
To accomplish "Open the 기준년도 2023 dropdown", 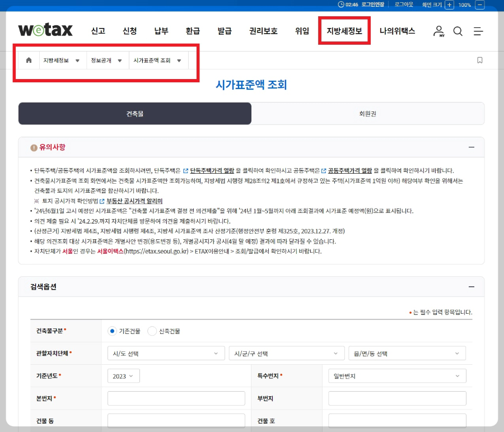I will (x=123, y=375).
